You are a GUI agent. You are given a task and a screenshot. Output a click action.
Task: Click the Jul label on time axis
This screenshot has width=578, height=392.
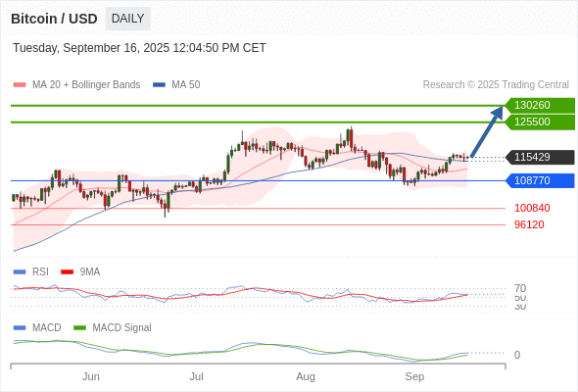tap(197, 376)
